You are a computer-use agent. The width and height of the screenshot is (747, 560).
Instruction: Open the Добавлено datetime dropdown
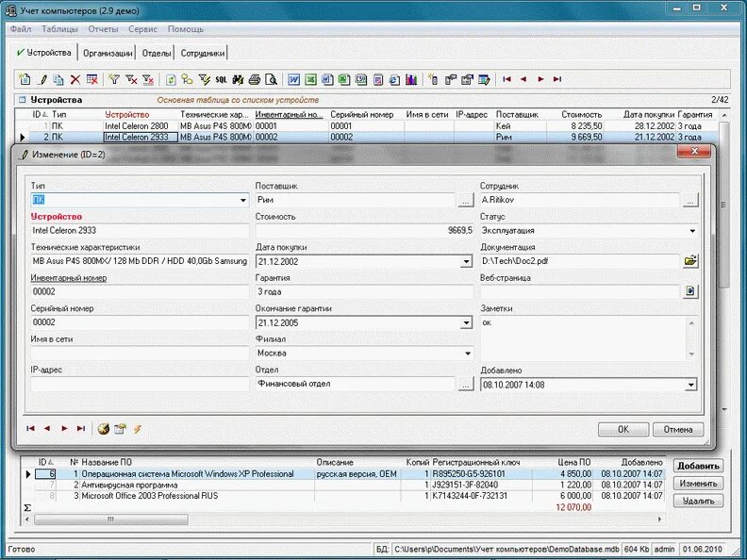coord(690,385)
